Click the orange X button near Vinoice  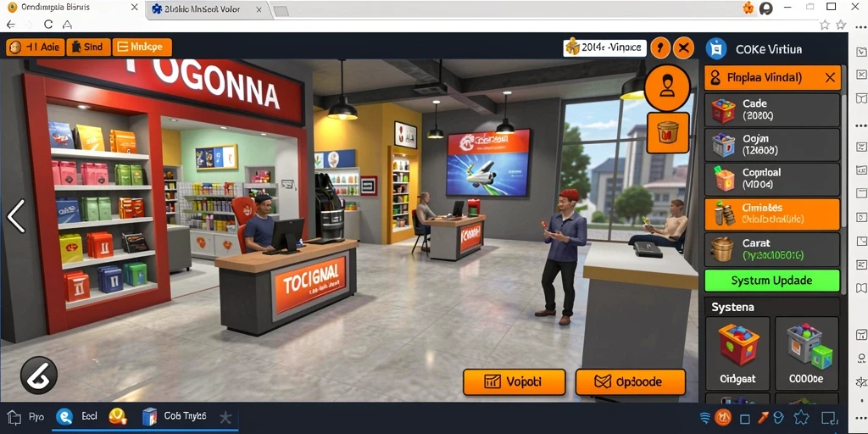pyautogui.click(x=684, y=47)
